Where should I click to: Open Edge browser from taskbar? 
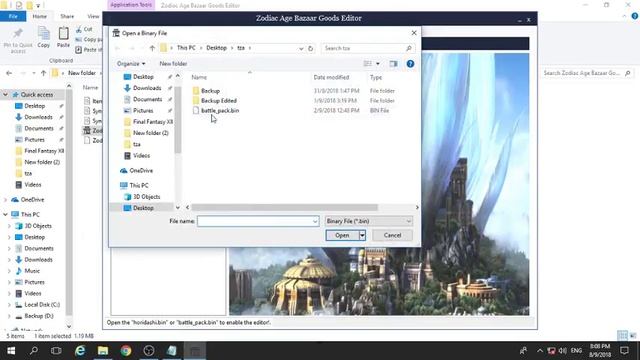(x=80, y=351)
